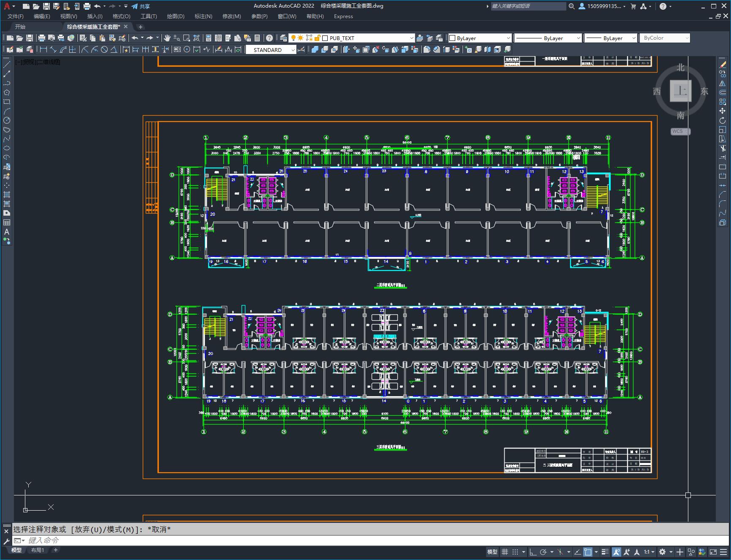The height and width of the screenshot is (560, 731).
Task: Click the Save icon in quick access toolbar
Action: tap(46, 6)
